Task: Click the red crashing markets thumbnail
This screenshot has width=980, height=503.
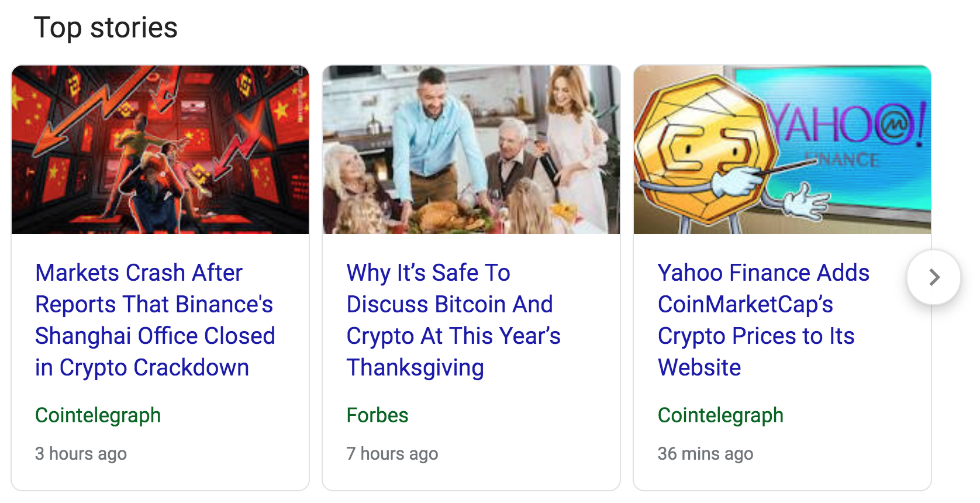Action: (x=160, y=150)
